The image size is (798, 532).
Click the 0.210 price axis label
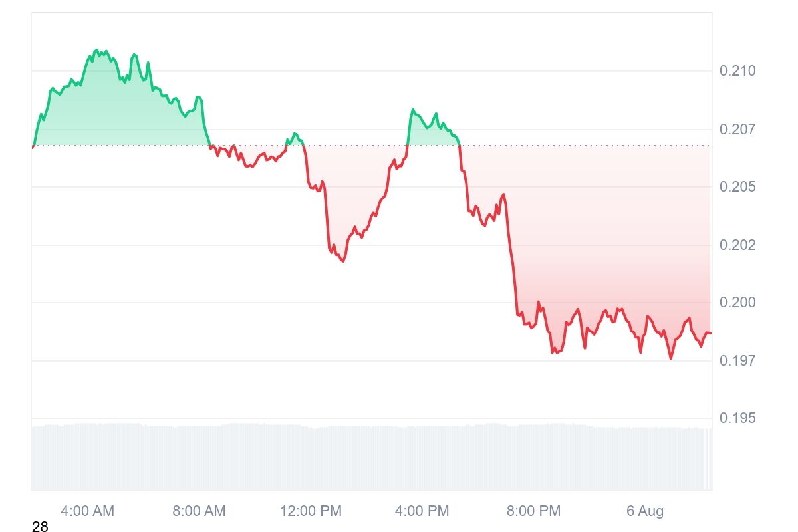coord(737,71)
